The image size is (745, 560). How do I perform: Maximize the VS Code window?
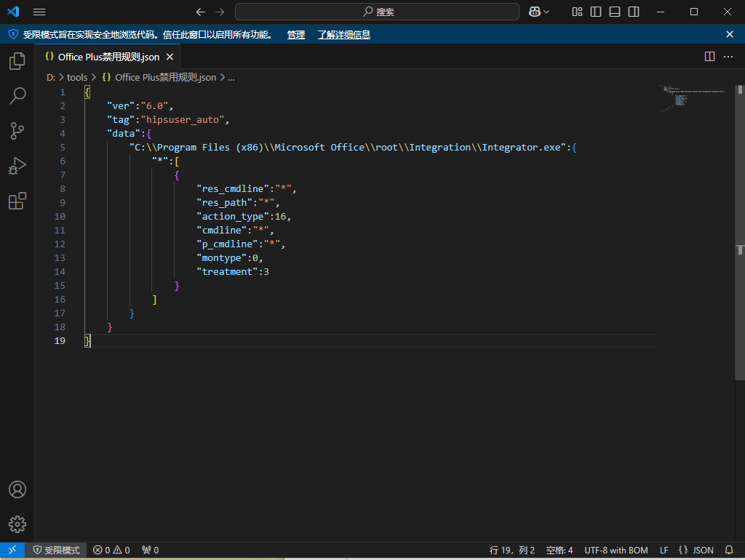point(694,12)
